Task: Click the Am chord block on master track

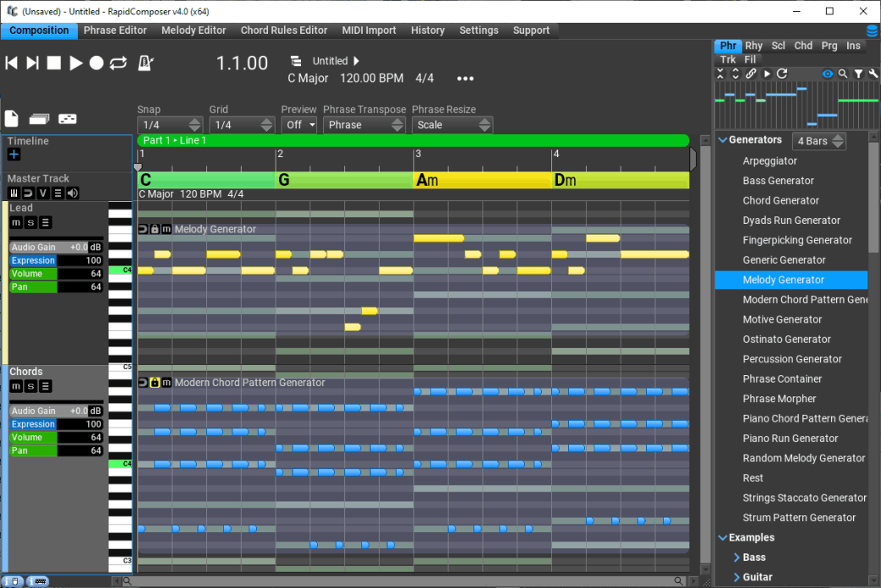Action: [482, 180]
